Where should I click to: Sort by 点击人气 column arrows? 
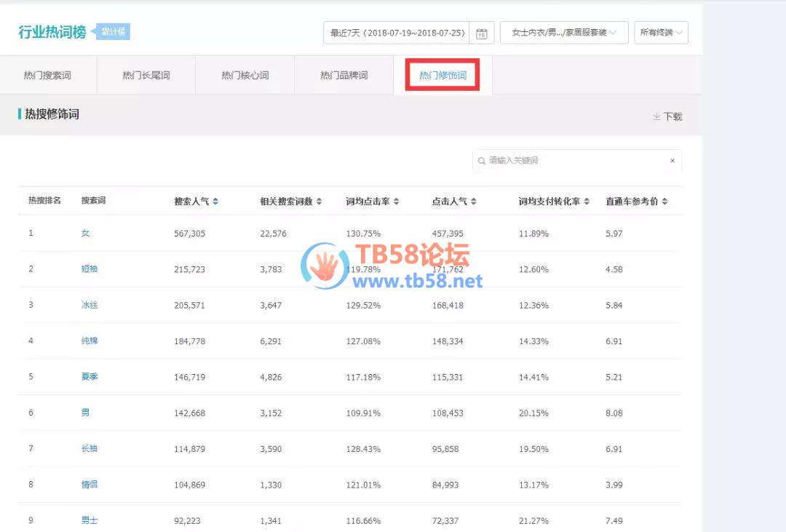click(474, 202)
